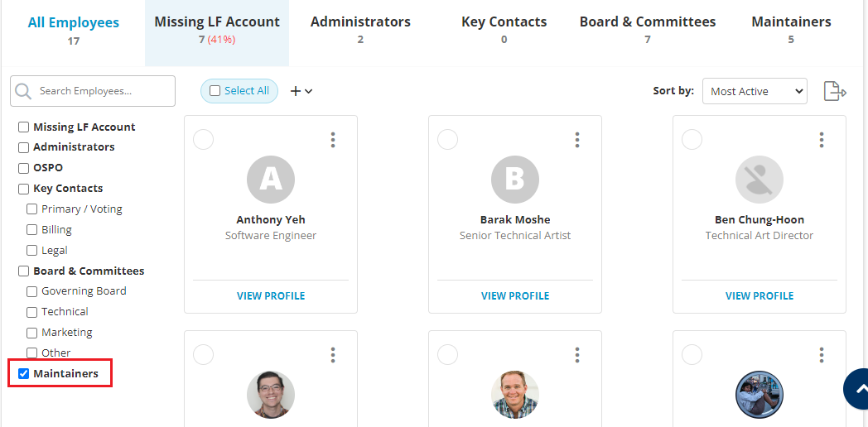This screenshot has width=868, height=427.
Task: Expand the plus add-actions dropdown
Action: (301, 91)
